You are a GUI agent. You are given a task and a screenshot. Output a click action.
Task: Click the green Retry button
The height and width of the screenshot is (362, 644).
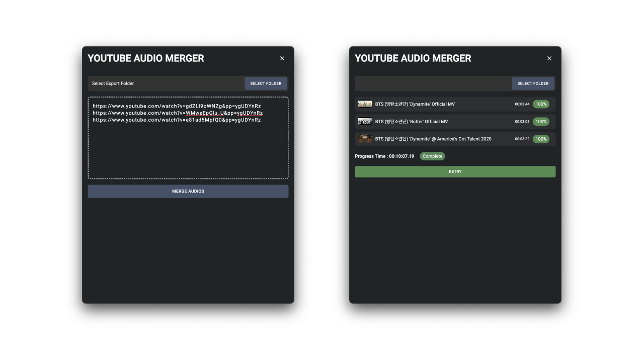pyautogui.click(x=455, y=171)
